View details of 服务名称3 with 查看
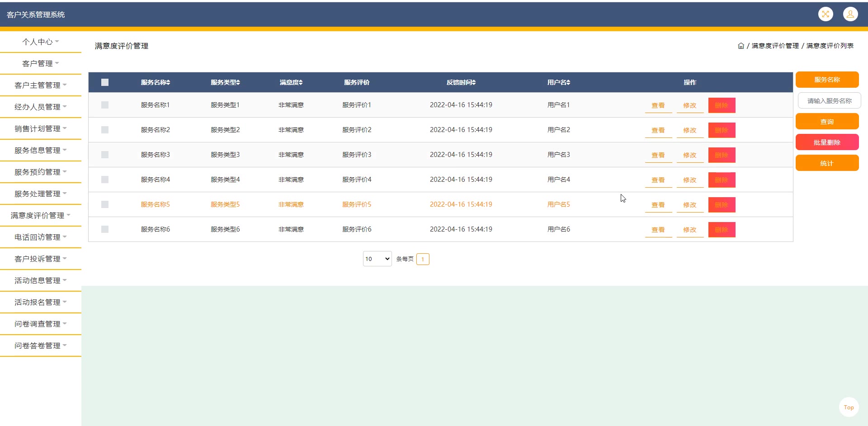Screen dimensions: 868x426 click(x=658, y=155)
